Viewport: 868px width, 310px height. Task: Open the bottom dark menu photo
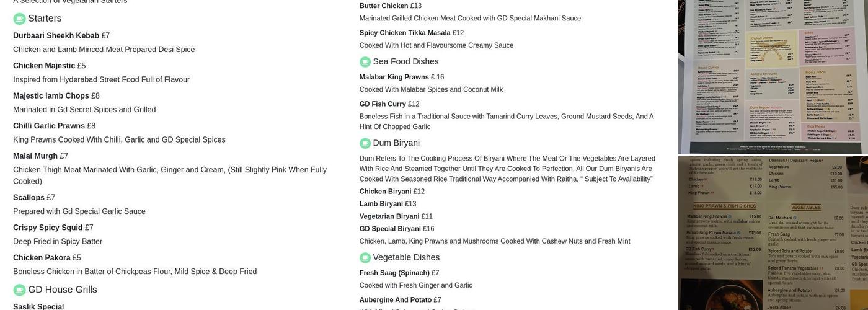pyautogui.click(x=773, y=233)
